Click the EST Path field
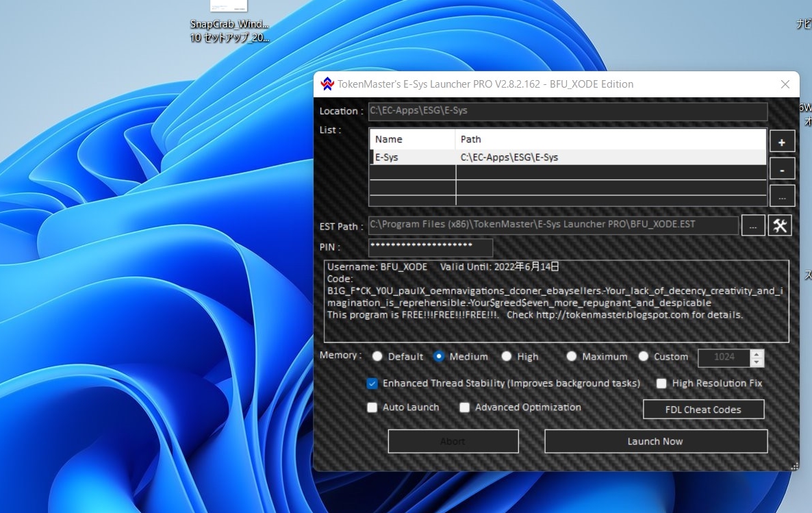 pyautogui.click(x=553, y=225)
